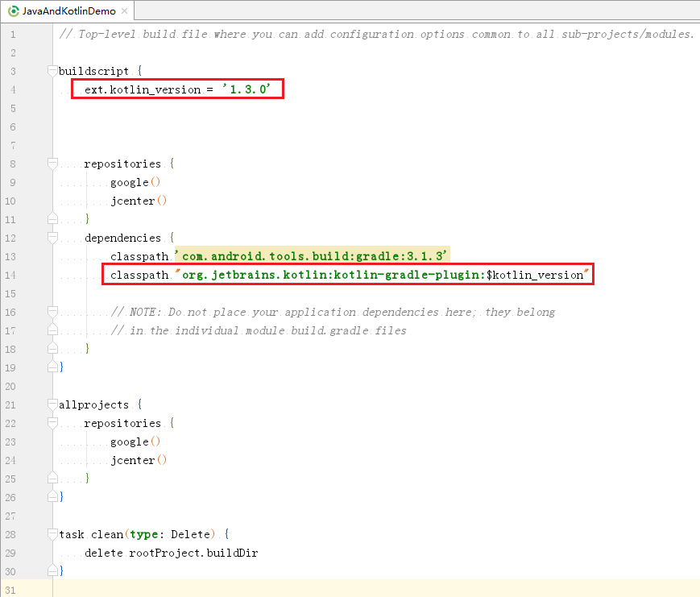700x597 pixels.
Task: Collapse the dependencies code block
Action: [52, 238]
